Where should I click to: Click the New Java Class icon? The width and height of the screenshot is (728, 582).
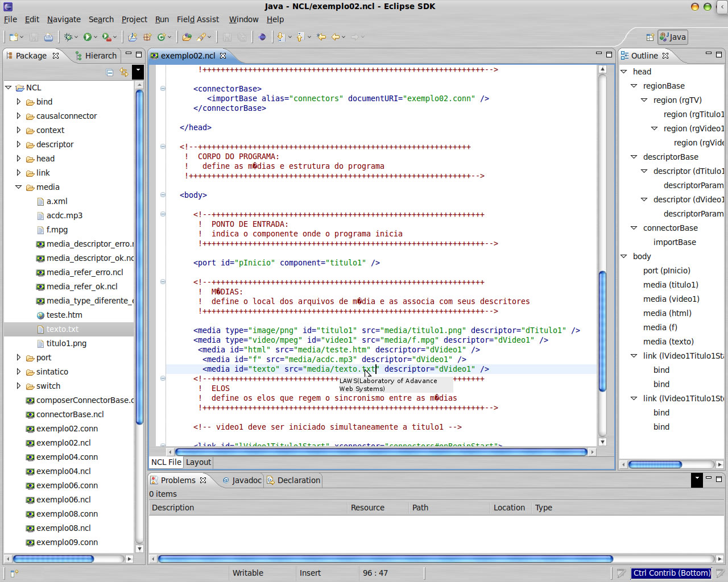coord(162,37)
